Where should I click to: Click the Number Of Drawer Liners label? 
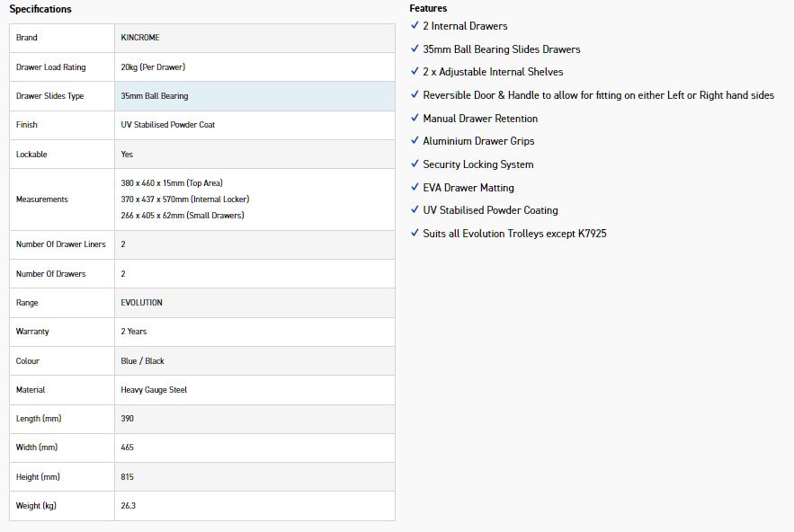[x=61, y=244]
